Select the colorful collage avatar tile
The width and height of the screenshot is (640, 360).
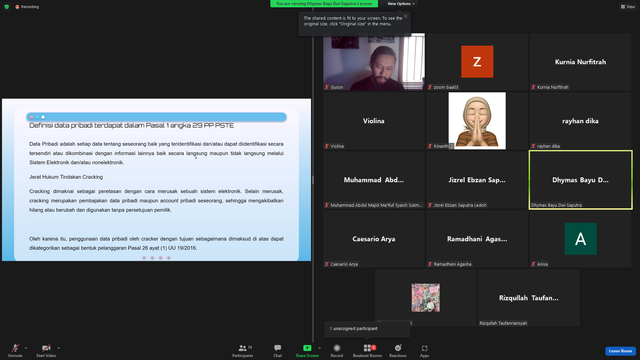426,298
